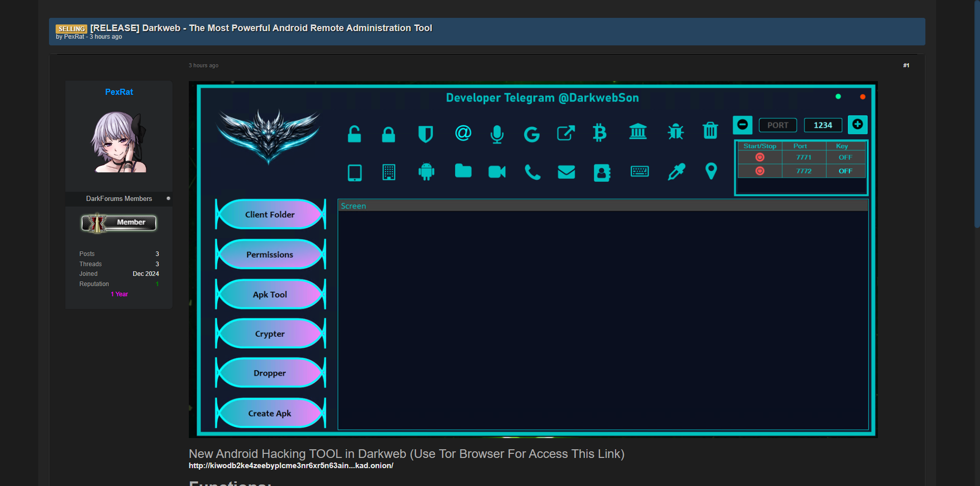Select the Screen tab header
Screen dimensions: 980x486
tap(353, 206)
